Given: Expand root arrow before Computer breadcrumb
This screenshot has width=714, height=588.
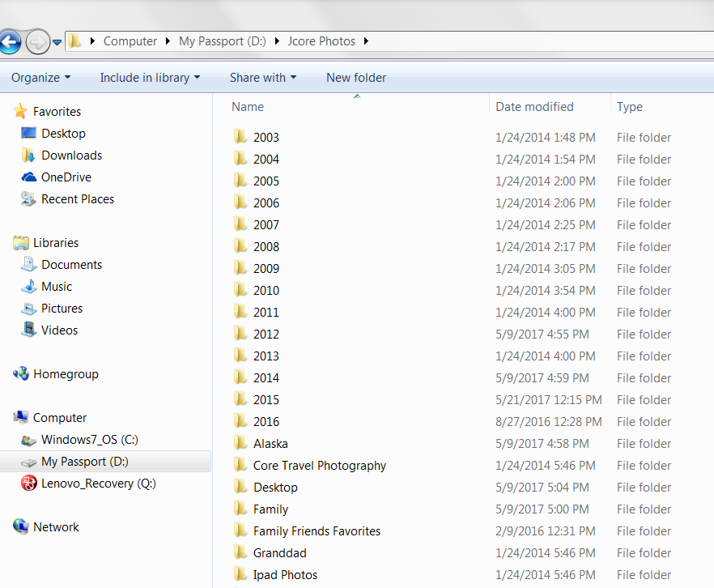Looking at the screenshot, I should click(92, 41).
